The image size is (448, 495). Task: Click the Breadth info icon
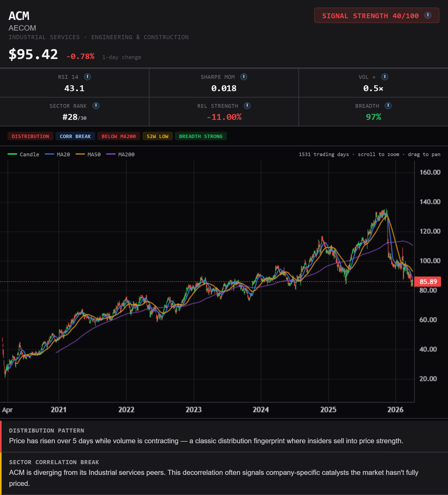pyautogui.click(x=388, y=106)
